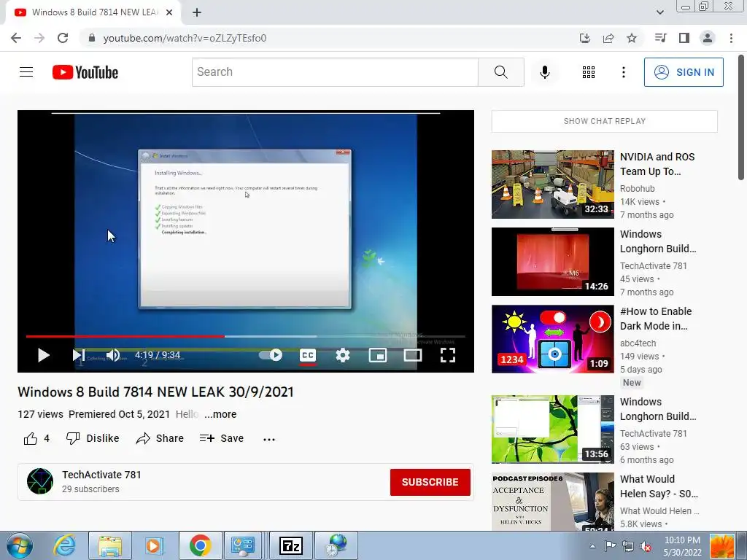Subscribe to TechActivate 781
This screenshot has width=747, height=560.
click(430, 482)
